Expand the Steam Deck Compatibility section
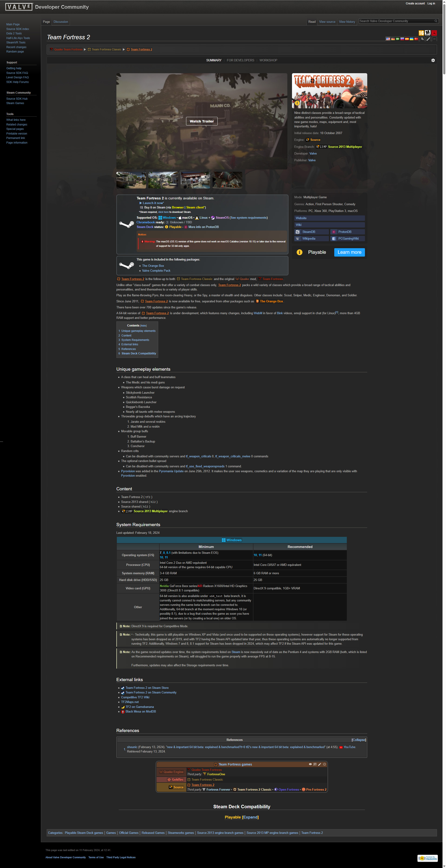Screen dimensions: 446x868 tap(250, 817)
